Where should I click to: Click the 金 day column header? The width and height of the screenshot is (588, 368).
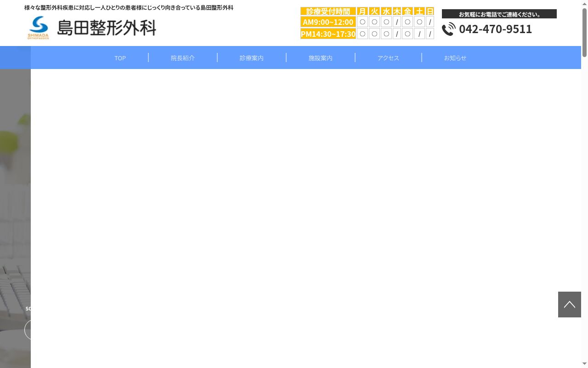point(407,11)
